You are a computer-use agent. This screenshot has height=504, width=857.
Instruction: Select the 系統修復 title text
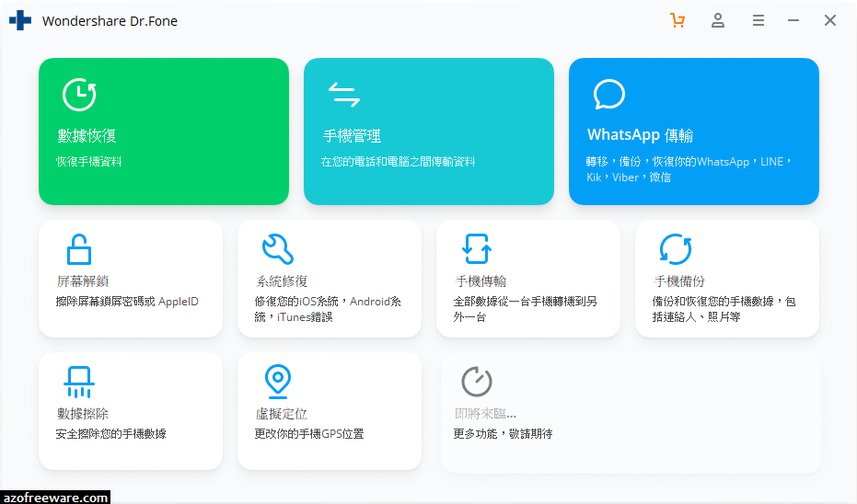[282, 281]
